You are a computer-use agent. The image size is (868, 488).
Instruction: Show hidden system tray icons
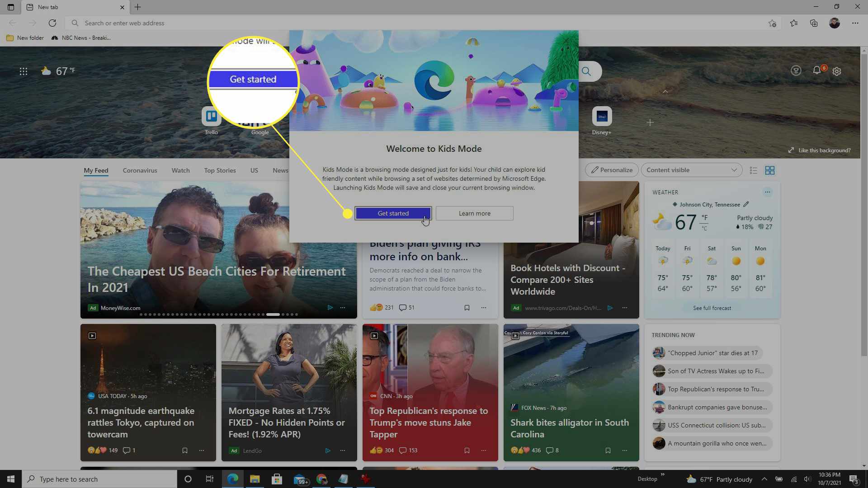764,479
